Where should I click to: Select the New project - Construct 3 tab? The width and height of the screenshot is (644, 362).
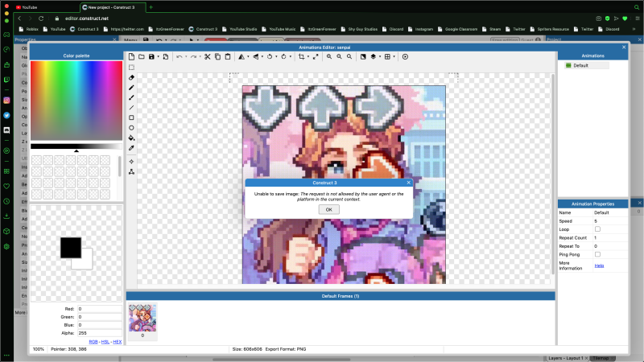[113, 7]
